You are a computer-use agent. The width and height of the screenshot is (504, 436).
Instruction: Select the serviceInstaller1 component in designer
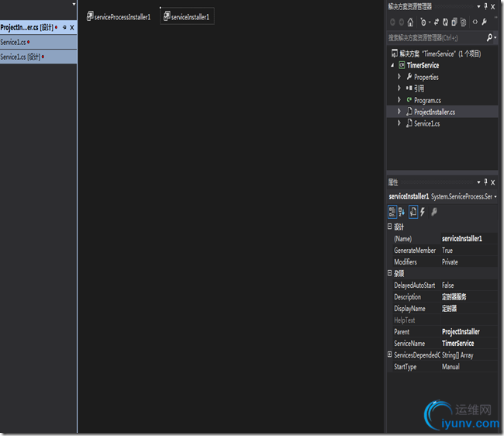(x=187, y=16)
